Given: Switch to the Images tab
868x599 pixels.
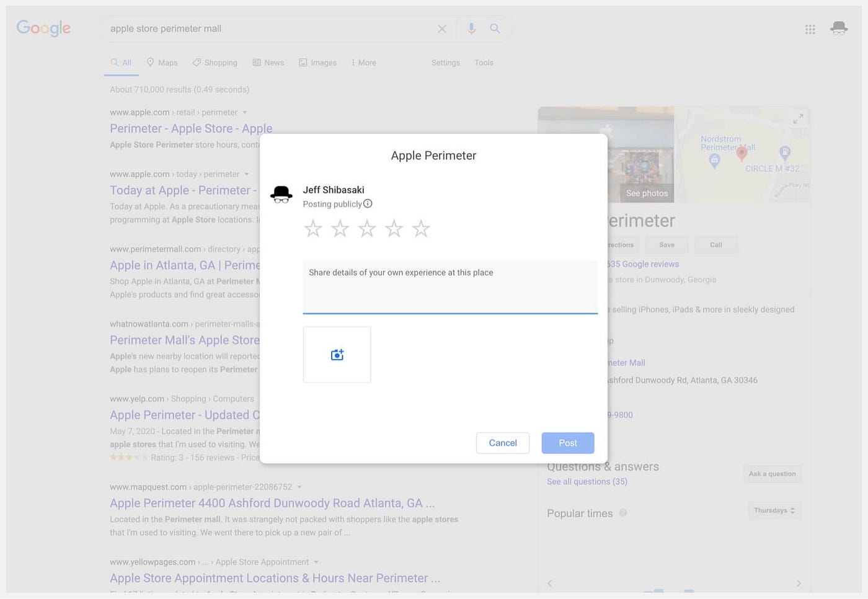Looking at the screenshot, I should pyautogui.click(x=318, y=63).
